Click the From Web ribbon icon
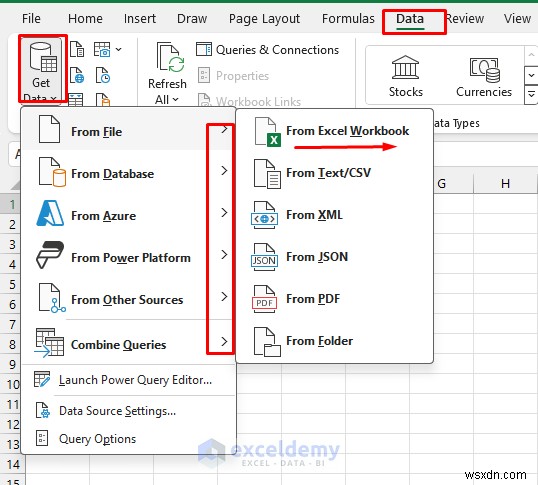This screenshot has width=538, height=485. (x=77, y=75)
